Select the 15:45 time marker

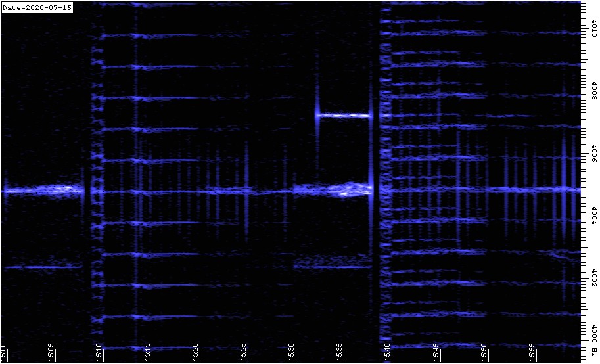coord(436,351)
